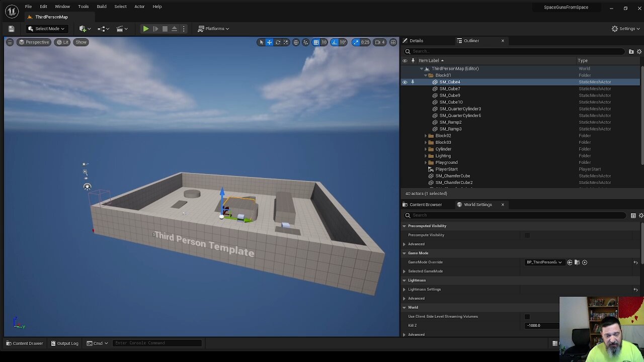Screen dimensions: 644x362
Task: Close the Outliner tab
Action: (x=502, y=41)
